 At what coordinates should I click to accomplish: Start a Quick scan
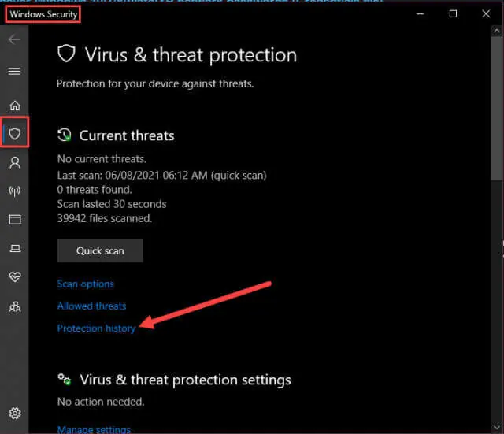click(100, 250)
